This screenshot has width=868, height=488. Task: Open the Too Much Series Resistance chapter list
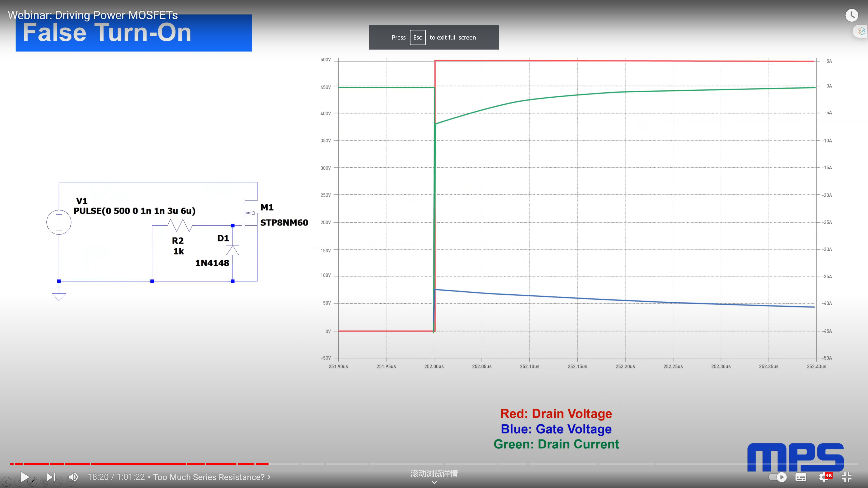point(212,477)
